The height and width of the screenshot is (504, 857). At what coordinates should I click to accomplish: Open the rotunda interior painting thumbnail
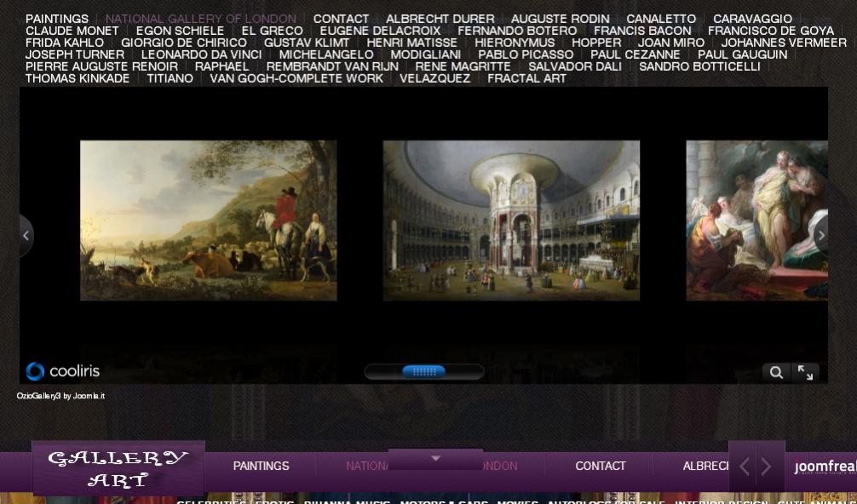point(511,220)
